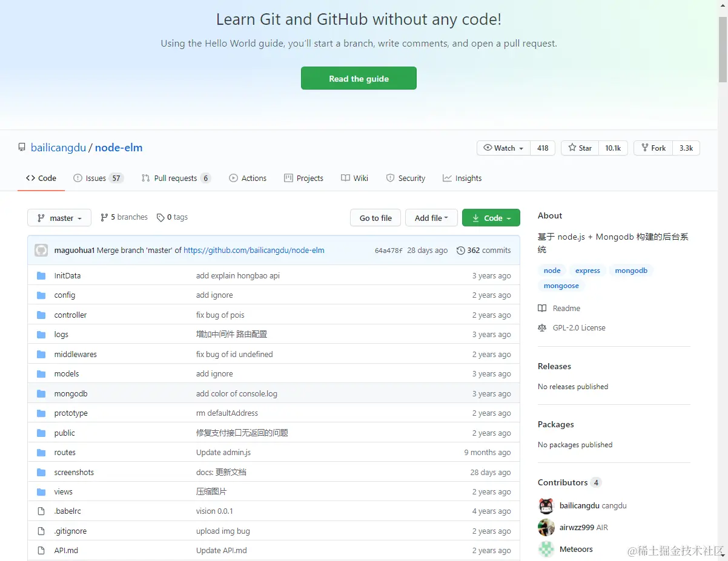Open the green Code download dropdown

[491, 218]
